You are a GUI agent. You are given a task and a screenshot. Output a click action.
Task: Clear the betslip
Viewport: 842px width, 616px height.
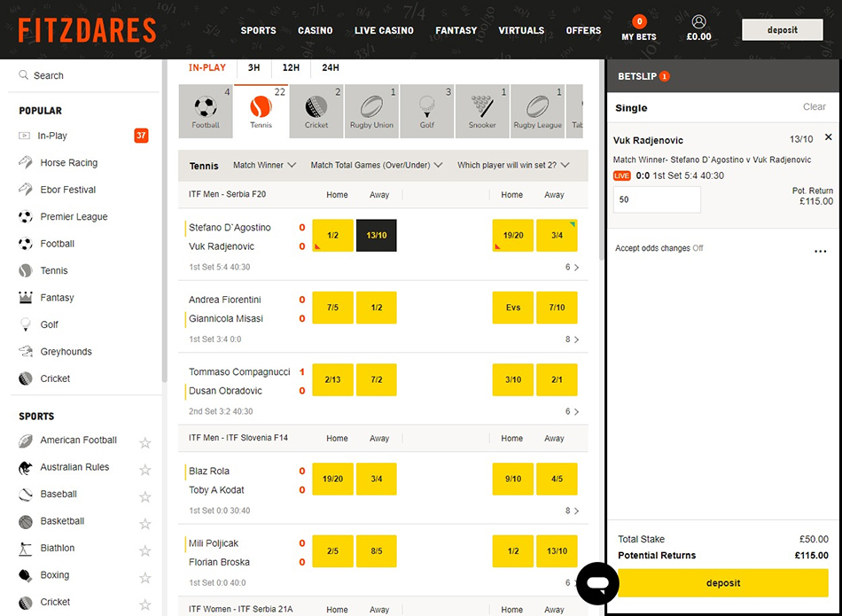(814, 107)
